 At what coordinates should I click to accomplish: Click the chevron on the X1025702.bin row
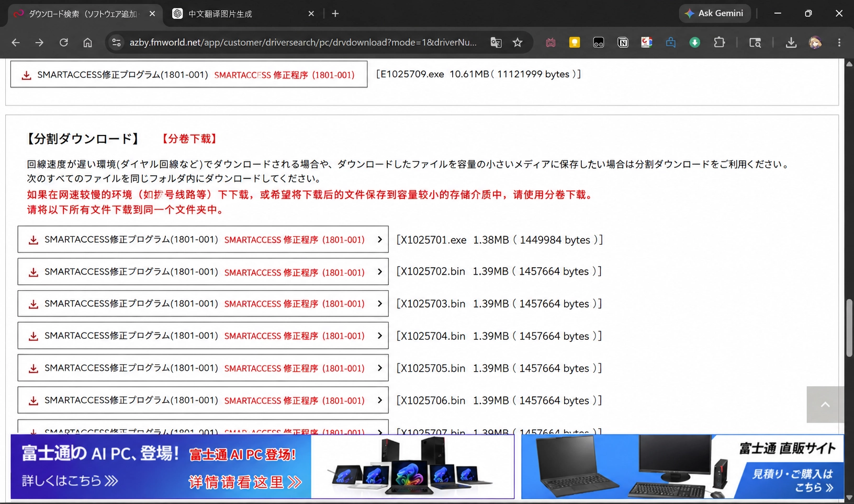380,272
